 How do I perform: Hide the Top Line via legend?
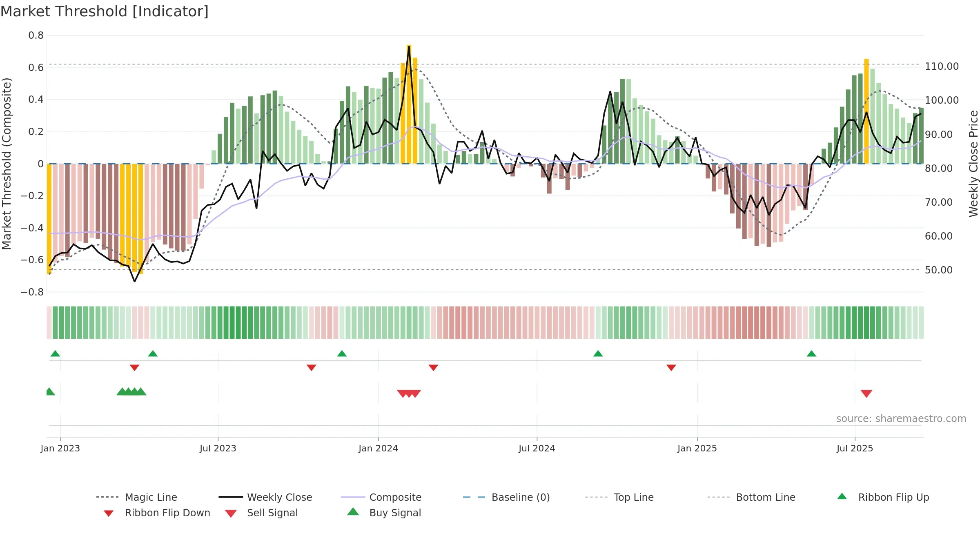(x=619, y=497)
